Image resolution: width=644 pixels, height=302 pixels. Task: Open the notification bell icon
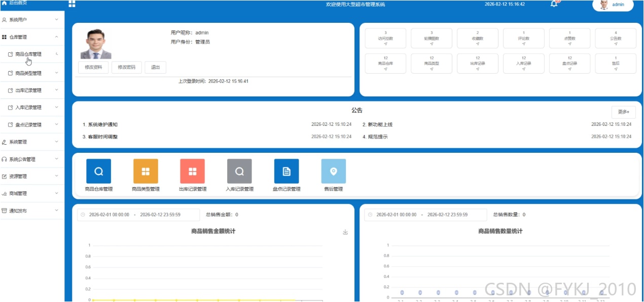(554, 4)
